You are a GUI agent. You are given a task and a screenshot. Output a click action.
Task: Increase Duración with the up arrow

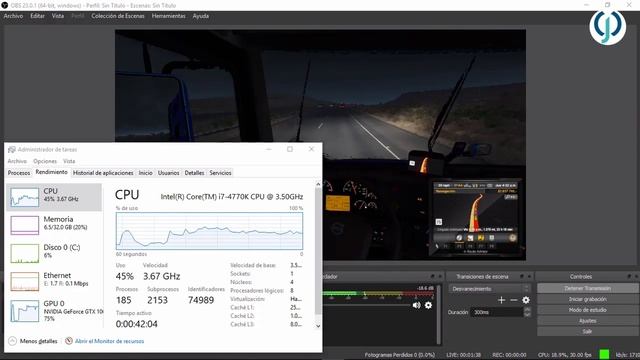(x=527, y=309)
